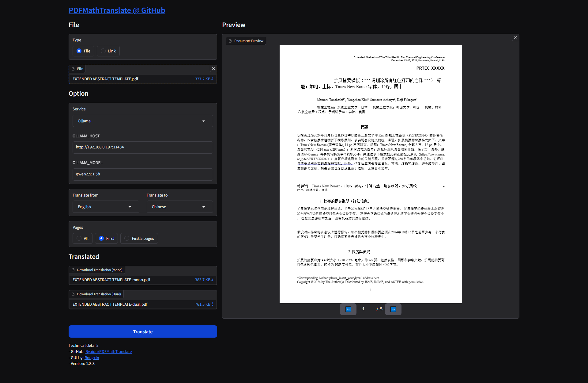Click the next page arrow icon
The width and height of the screenshot is (588, 383).
(393, 309)
